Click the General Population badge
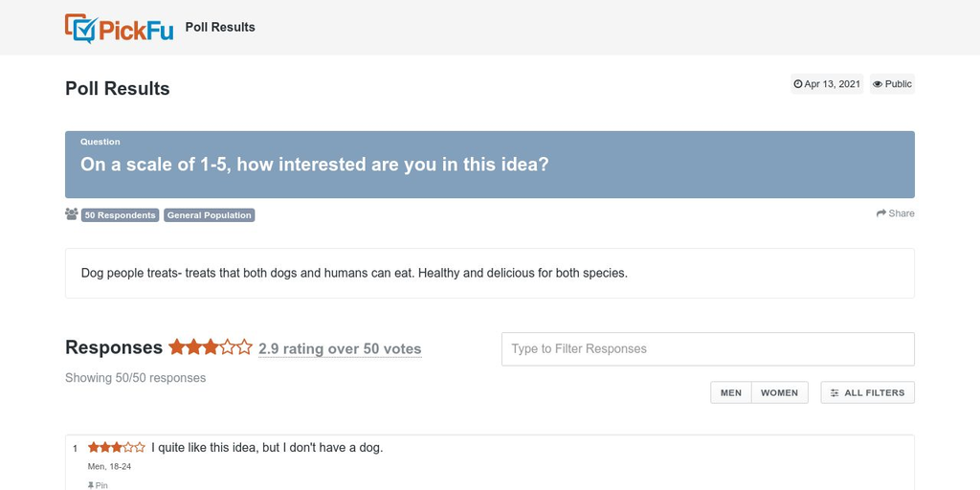The width and height of the screenshot is (980, 490). [x=209, y=215]
